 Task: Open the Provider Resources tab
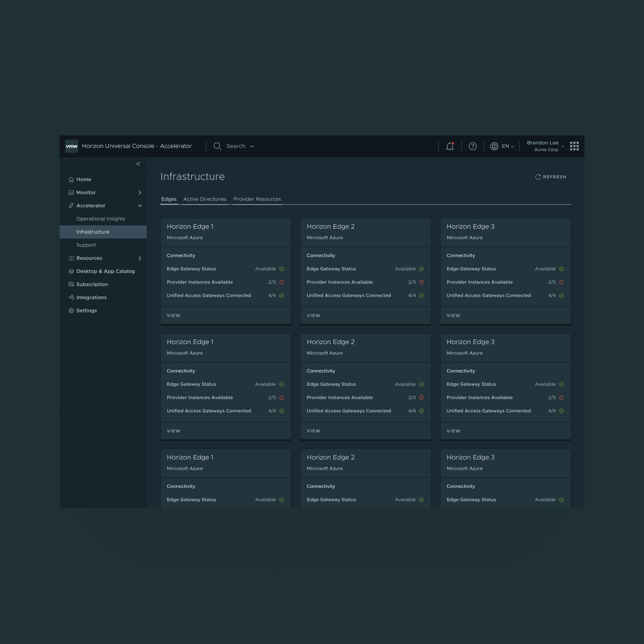[x=257, y=199]
